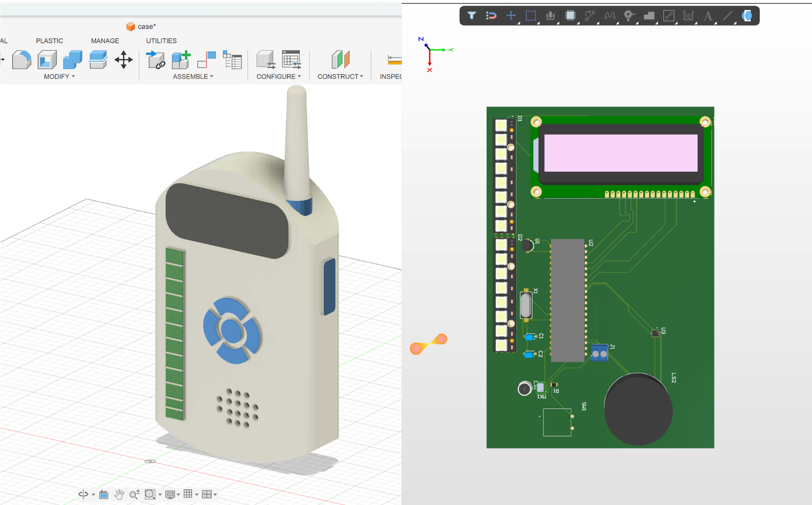This screenshot has width=812, height=505.
Task: Select the Joint tool icon
Action: coord(207,60)
